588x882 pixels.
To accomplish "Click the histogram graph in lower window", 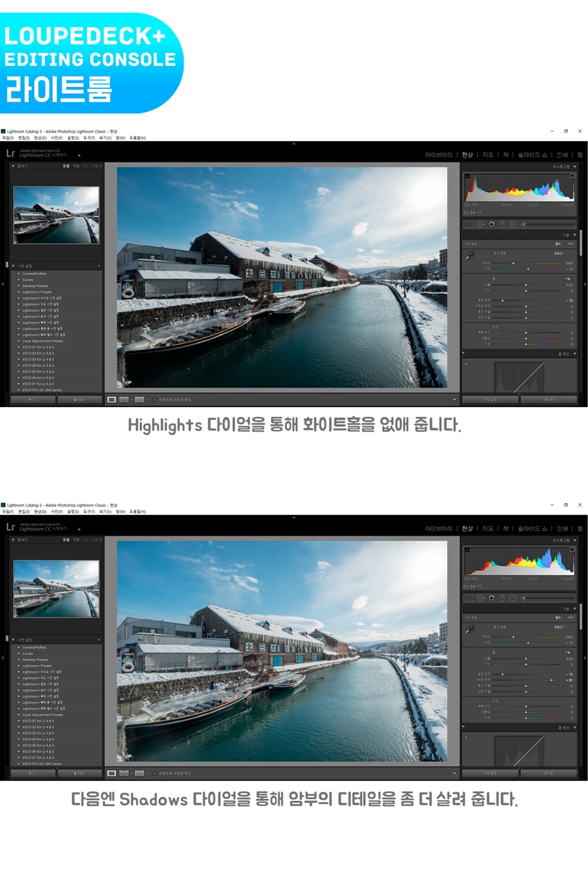I will click(x=519, y=561).
